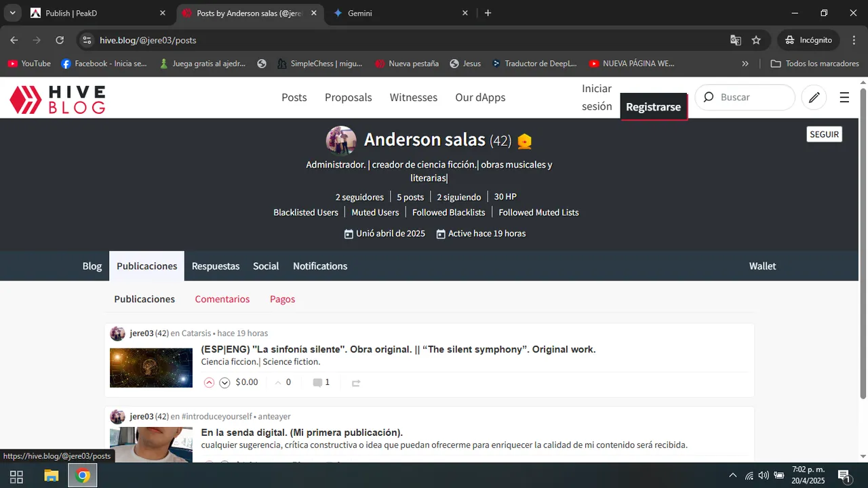The image size is (868, 488).
Task: Select the Comentarios sub-tab
Action: pos(222,299)
